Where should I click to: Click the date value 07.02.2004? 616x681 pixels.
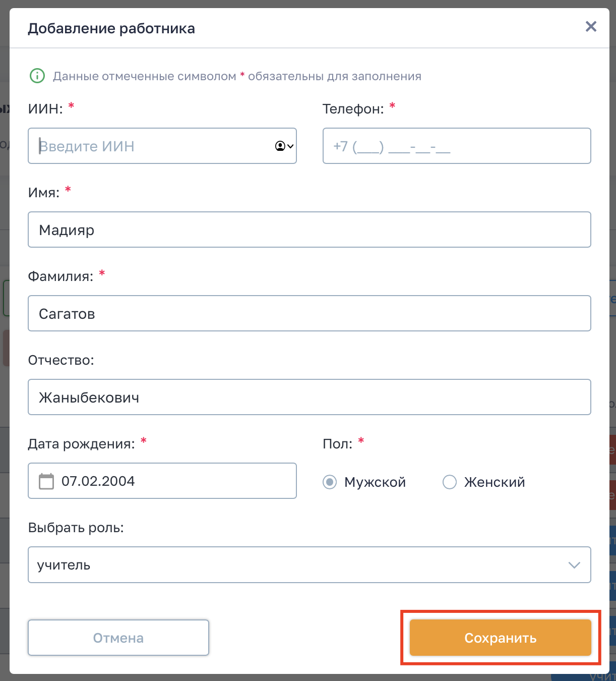click(98, 481)
